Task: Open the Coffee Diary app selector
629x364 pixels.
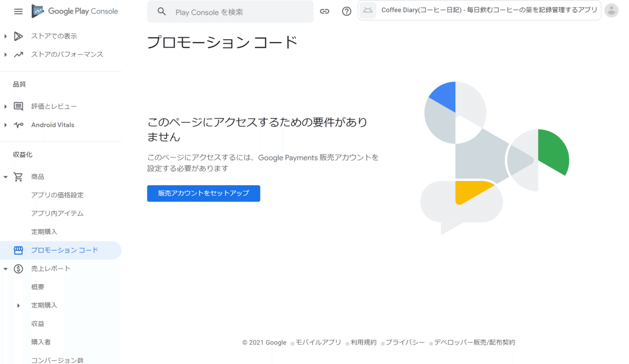Action: (479, 10)
